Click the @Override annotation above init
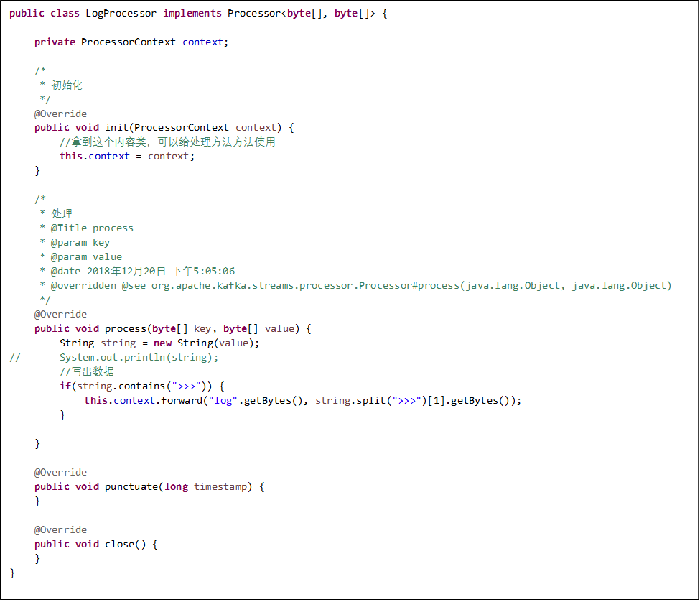Image resolution: width=700 pixels, height=602 pixels. coord(61,114)
